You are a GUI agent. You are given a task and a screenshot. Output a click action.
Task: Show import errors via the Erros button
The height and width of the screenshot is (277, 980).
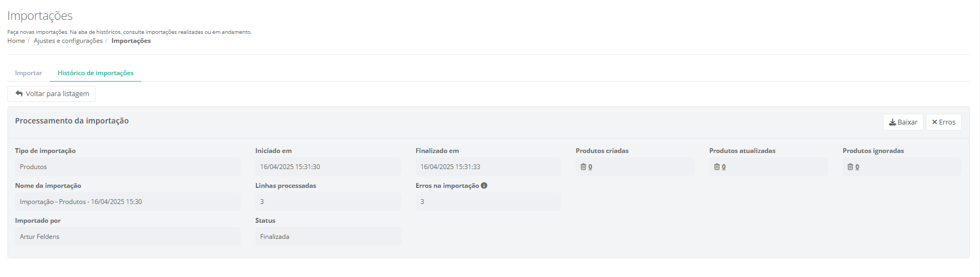point(944,122)
